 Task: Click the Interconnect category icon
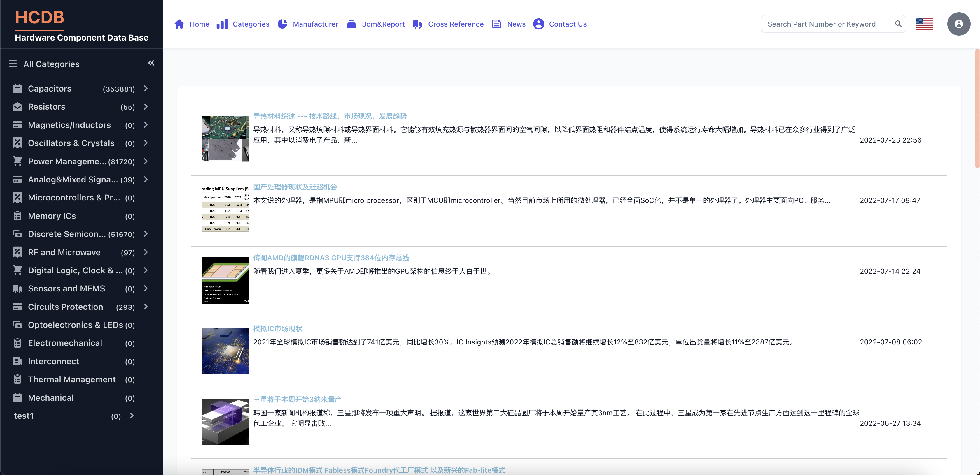click(17, 361)
